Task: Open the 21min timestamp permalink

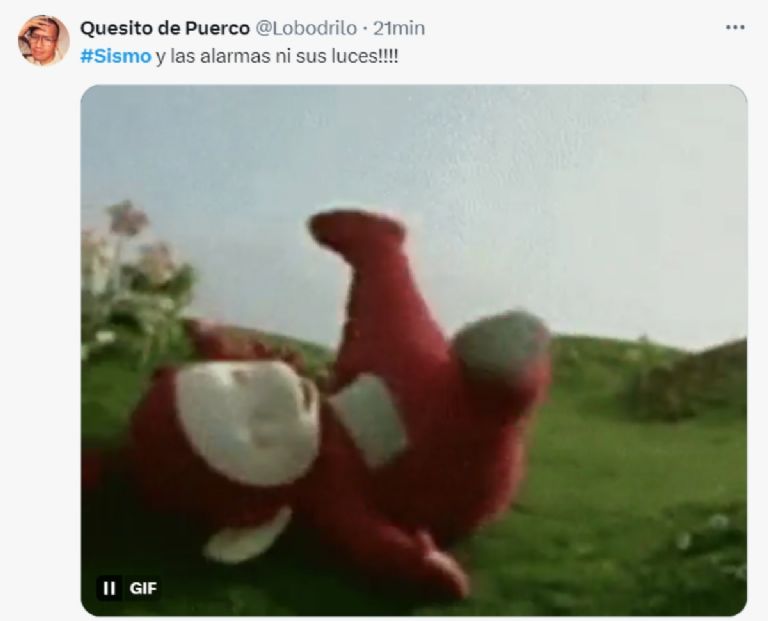Action: (399, 28)
